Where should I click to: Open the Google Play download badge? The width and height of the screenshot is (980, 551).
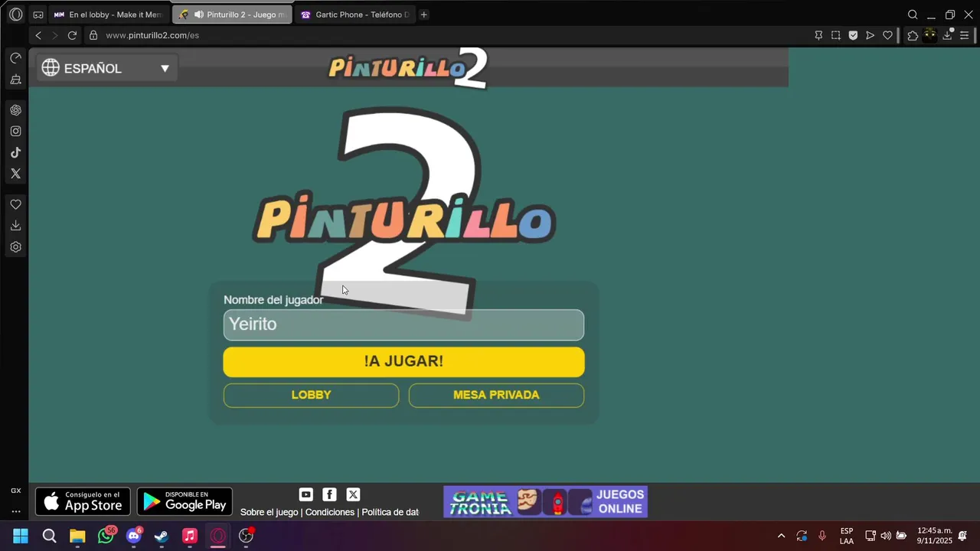coord(185,501)
